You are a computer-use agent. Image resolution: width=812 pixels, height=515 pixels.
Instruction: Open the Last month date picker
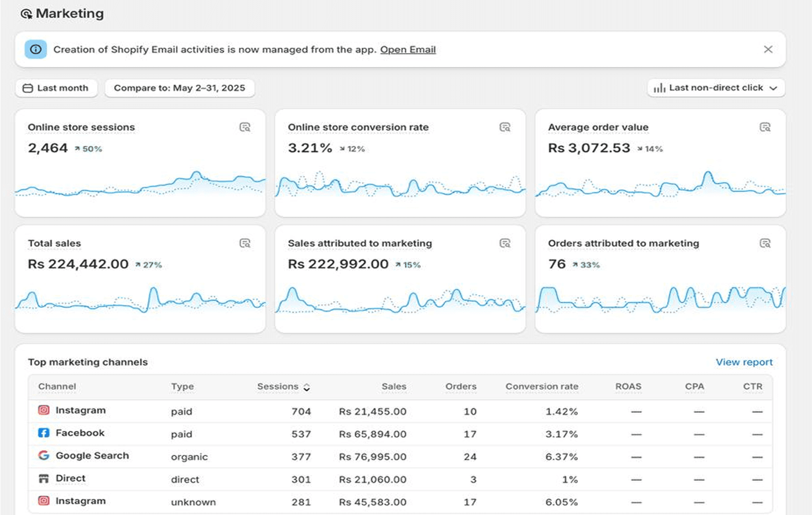click(56, 88)
